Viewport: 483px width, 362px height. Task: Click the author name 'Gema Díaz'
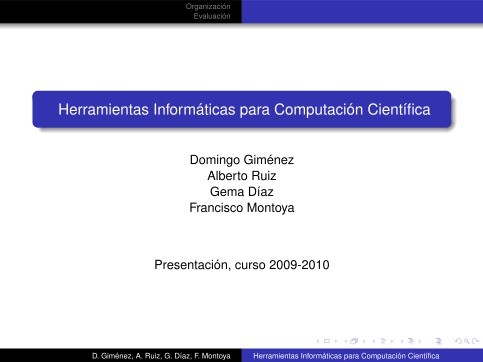click(242, 192)
